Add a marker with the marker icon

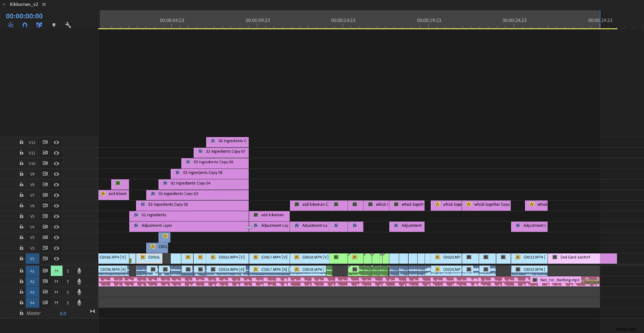pos(54,25)
